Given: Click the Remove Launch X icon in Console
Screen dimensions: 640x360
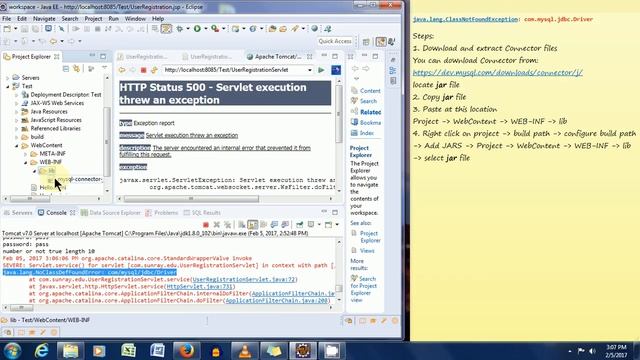Looking at the screenshot, I should click(x=217, y=224).
